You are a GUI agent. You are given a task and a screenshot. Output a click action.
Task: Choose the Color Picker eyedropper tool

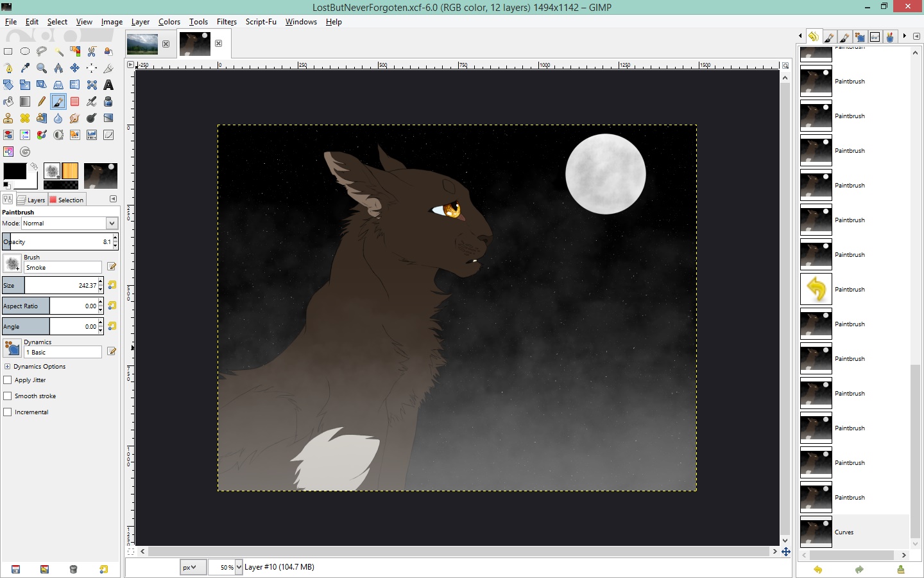(25, 68)
